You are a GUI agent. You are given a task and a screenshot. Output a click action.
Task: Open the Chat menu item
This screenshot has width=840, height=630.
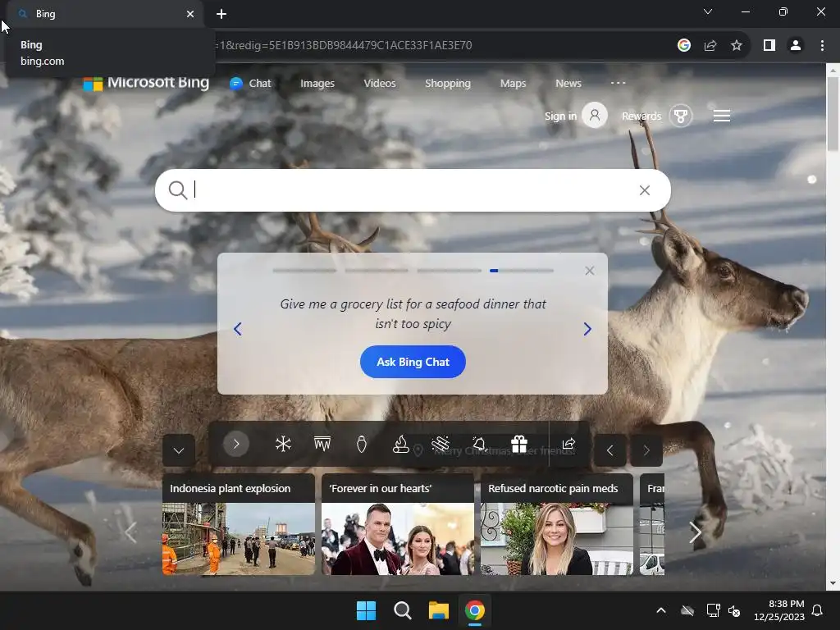(260, 84)
